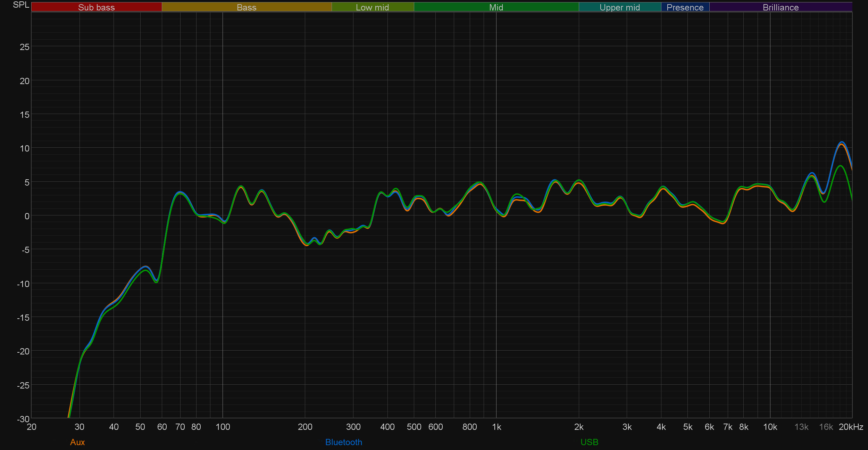Screen dimensions: 868x450
Task: Click the 1k frequency axis label
Action: (x=496, y=427)
